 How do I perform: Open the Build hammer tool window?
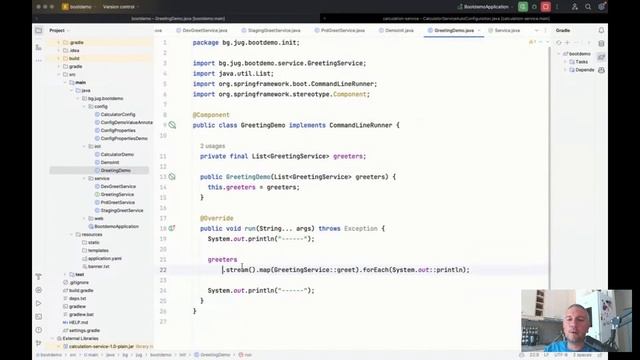38,277
